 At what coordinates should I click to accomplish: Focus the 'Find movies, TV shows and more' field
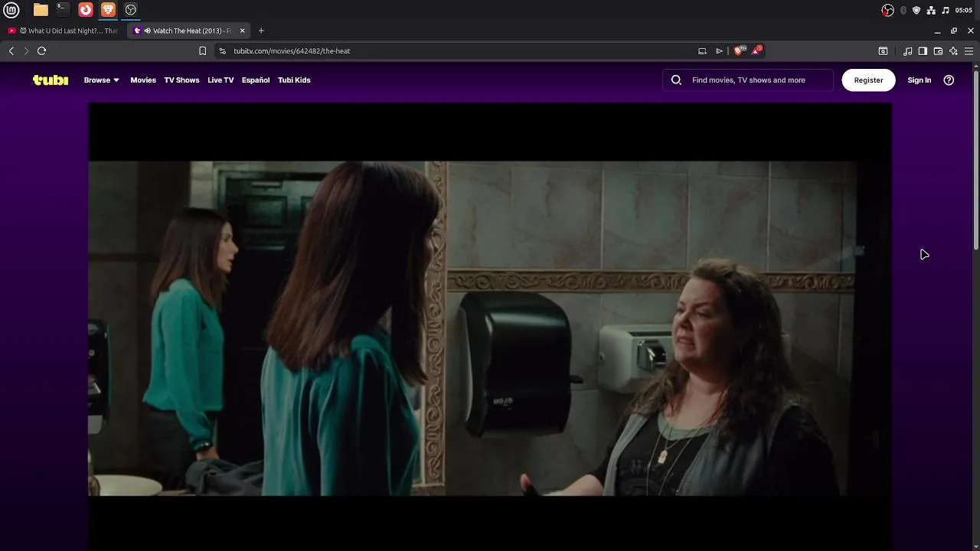pos(748,80)
